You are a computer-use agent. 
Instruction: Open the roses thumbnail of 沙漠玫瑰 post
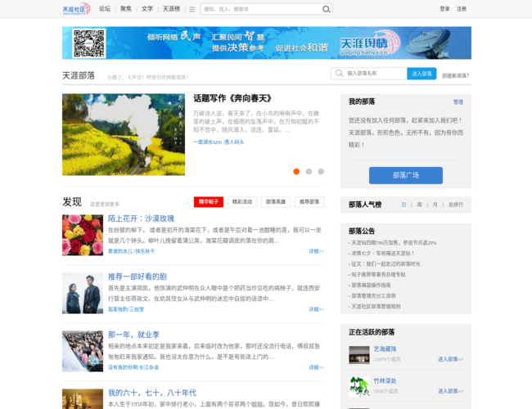coord(83,235)
